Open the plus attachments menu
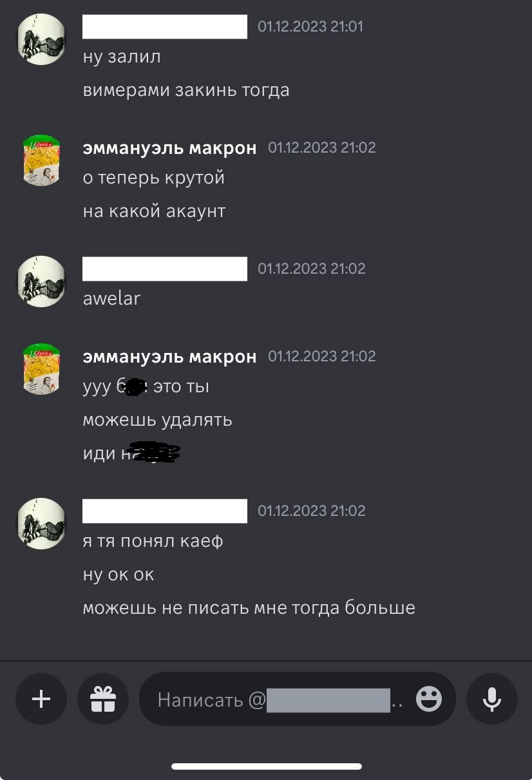532x780 pixels. [x=41, y=699]
